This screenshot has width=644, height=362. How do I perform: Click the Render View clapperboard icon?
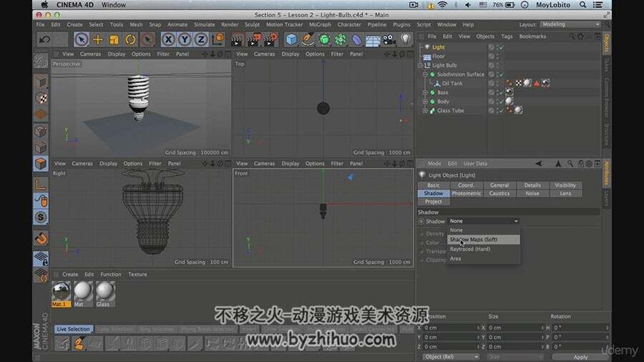pos(237,39)
